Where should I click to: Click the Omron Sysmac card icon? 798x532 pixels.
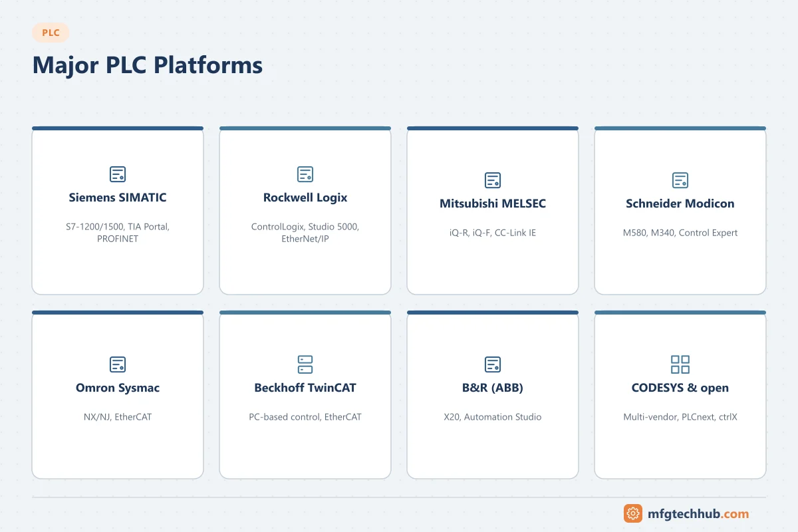pyautogui.click(x=118, y=364)
